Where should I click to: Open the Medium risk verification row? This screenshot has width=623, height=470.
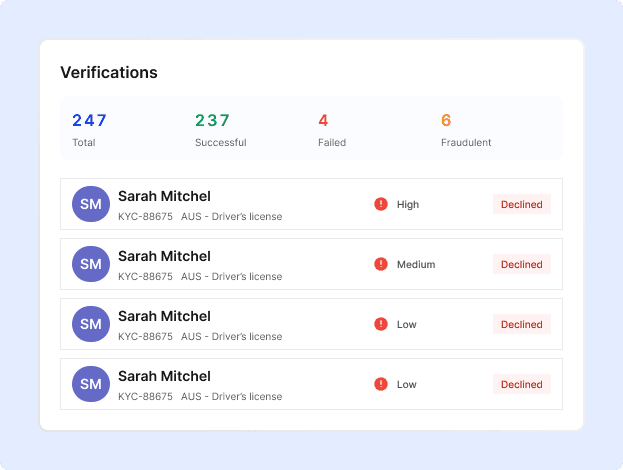[x=312, y=264]
